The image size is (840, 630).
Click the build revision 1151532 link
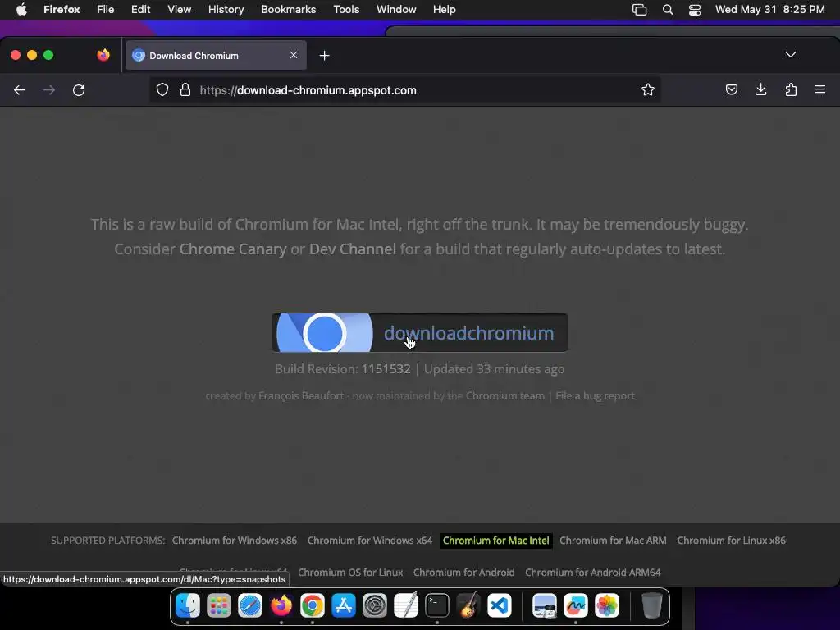[386, 369]
